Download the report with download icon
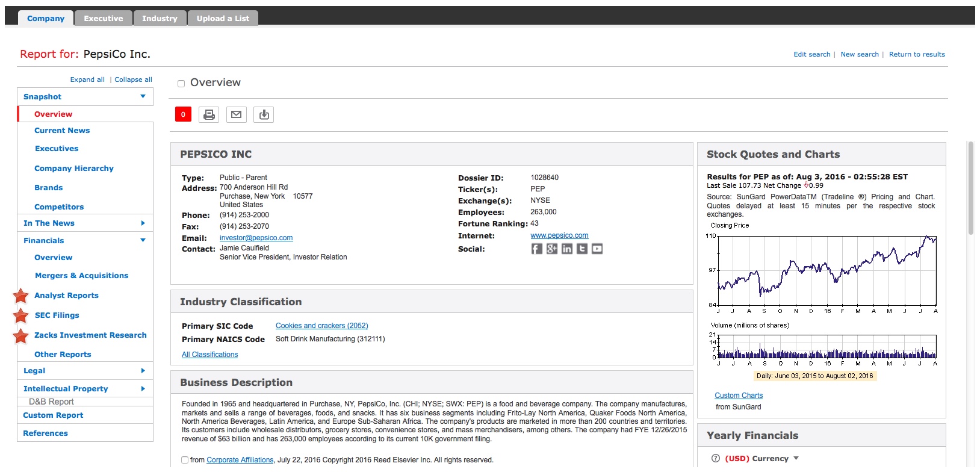Screen dimensions: 980x472 click(264, 114)
